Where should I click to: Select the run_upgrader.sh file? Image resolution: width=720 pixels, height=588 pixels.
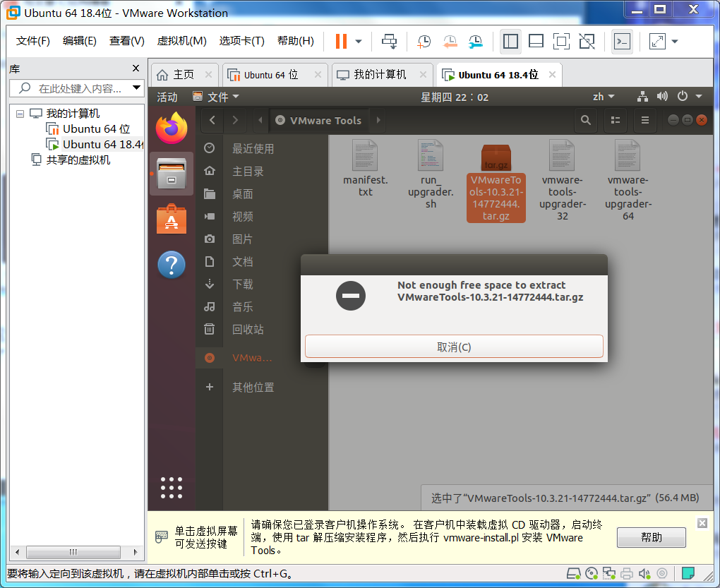click(431, 174)
